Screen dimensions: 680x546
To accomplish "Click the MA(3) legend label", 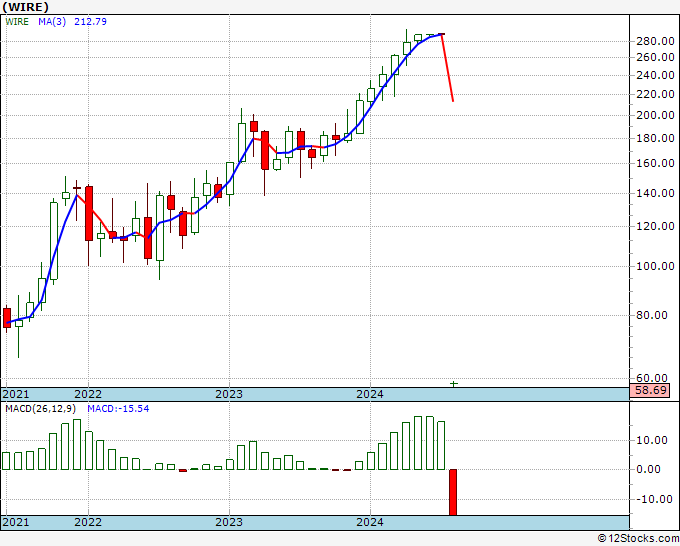I will pos(52,22).
